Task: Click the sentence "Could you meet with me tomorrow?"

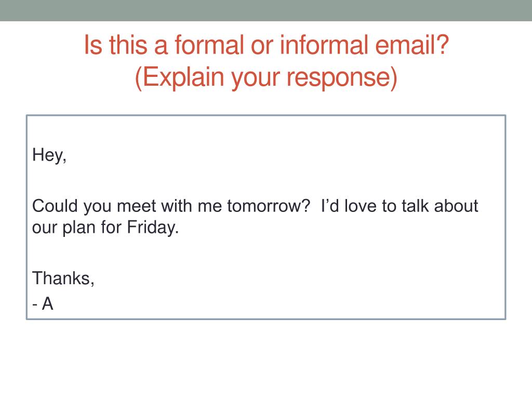Action: [171, 206]
